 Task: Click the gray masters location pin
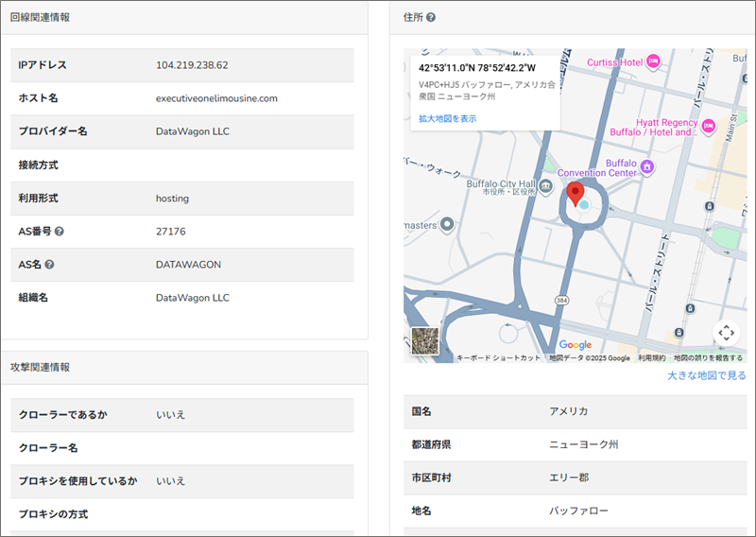[x=447, y=225]
